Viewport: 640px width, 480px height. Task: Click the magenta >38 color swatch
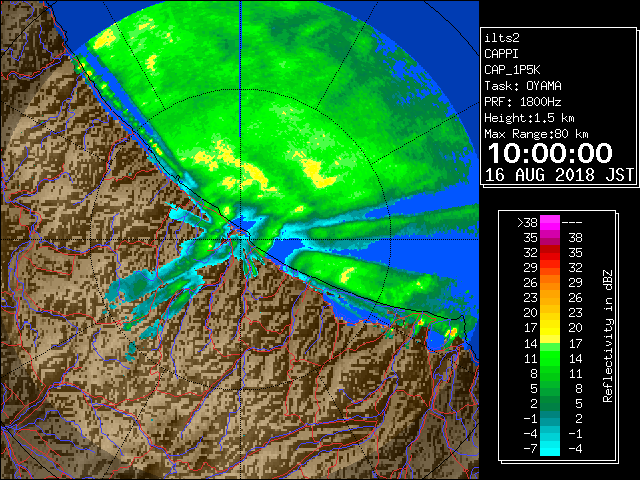550,222
